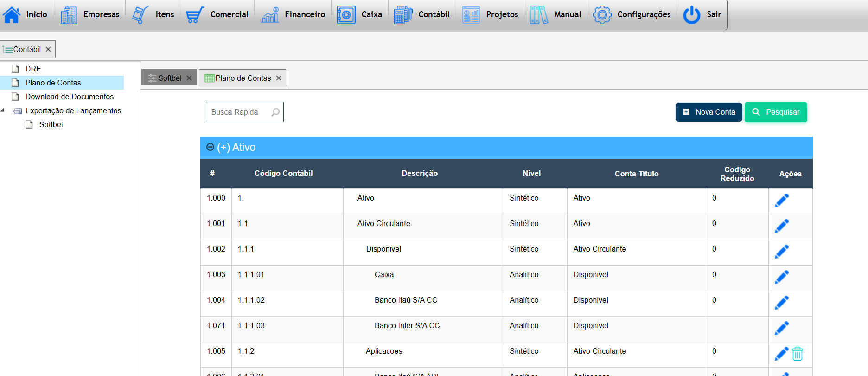868x376 pixels.
Task: Click the Itens hand truck icon
Action: pyautogui.click(x=140, y=15)
